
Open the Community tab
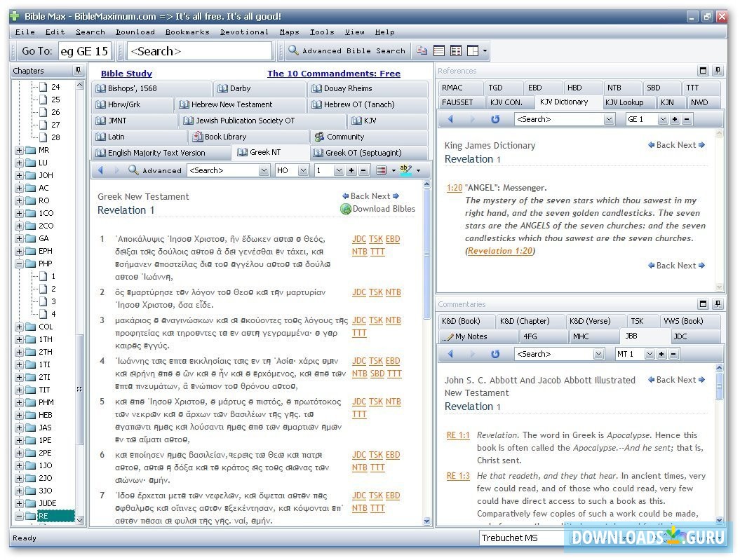[369, 137]
